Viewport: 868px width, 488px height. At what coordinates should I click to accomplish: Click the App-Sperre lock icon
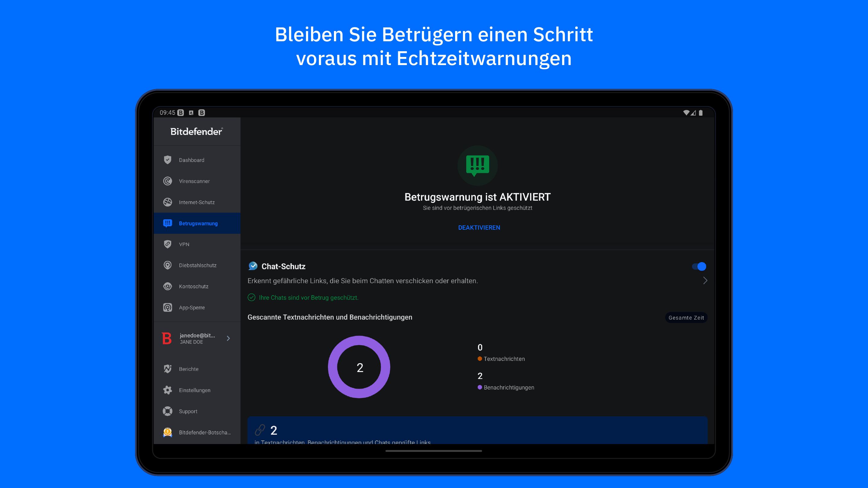pyautogui.click(x=168, y=308)
